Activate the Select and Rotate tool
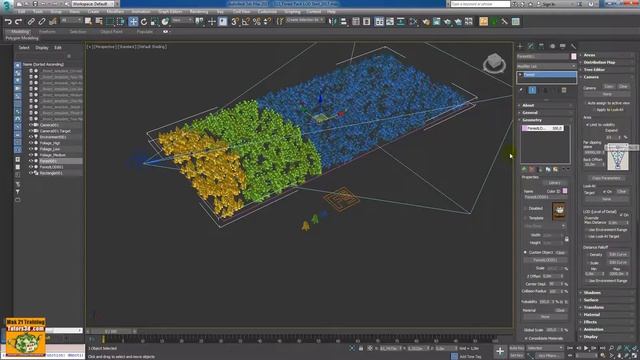This screenshot has width=640, height=360. click(x=144, y=22)
